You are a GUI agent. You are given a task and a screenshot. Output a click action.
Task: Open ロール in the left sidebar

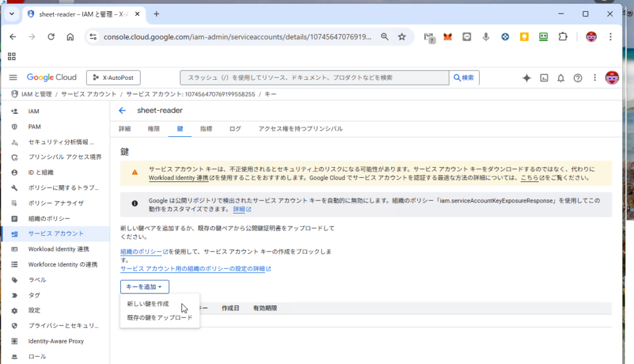point(37,357)
